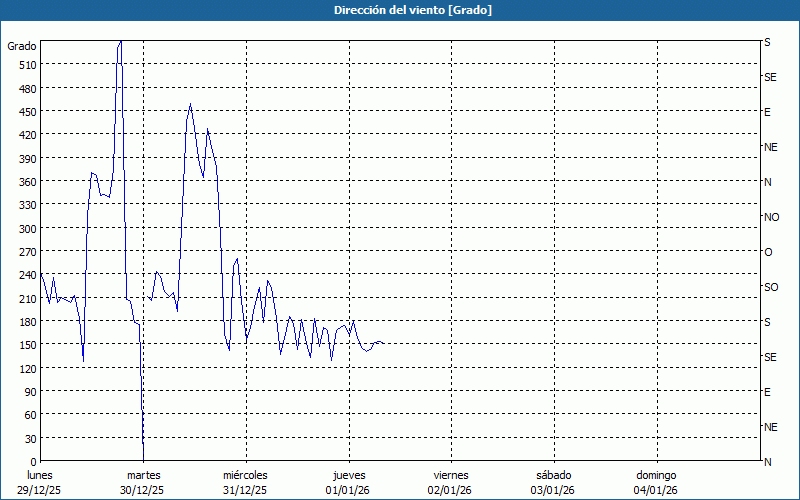Image resolution: width=800 pixels, height=500 pixels.
Task: Click the highest peak of the blue line
Action: point(120,42)
